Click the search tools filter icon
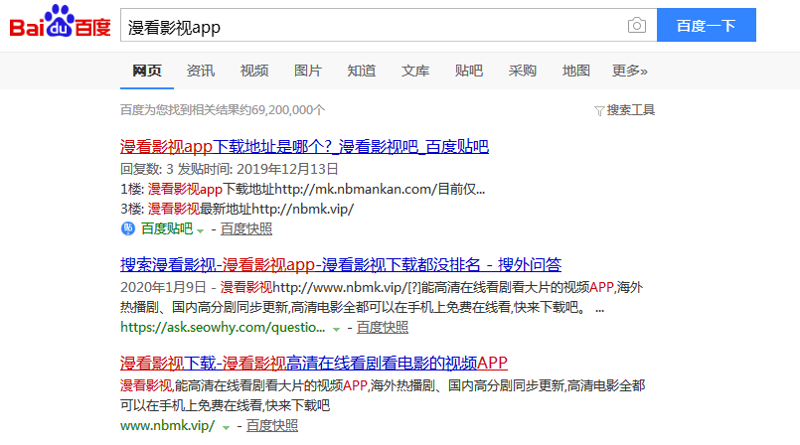Viewport: 800px width, 445px height. pos(599,111)
